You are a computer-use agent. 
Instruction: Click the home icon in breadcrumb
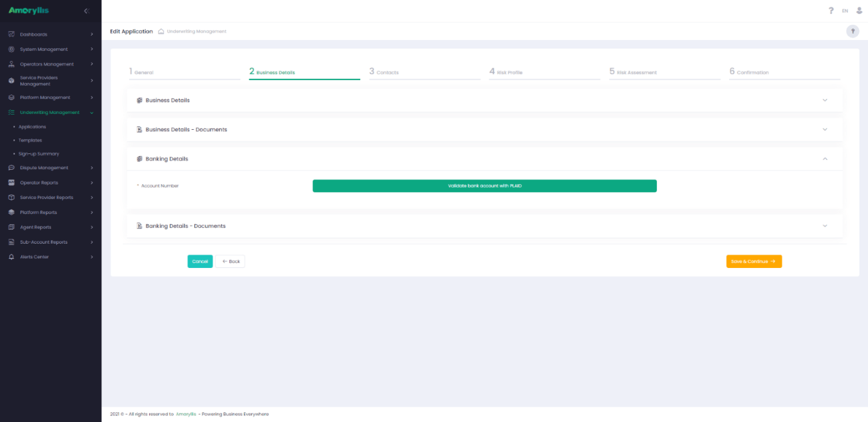(161, 32)
